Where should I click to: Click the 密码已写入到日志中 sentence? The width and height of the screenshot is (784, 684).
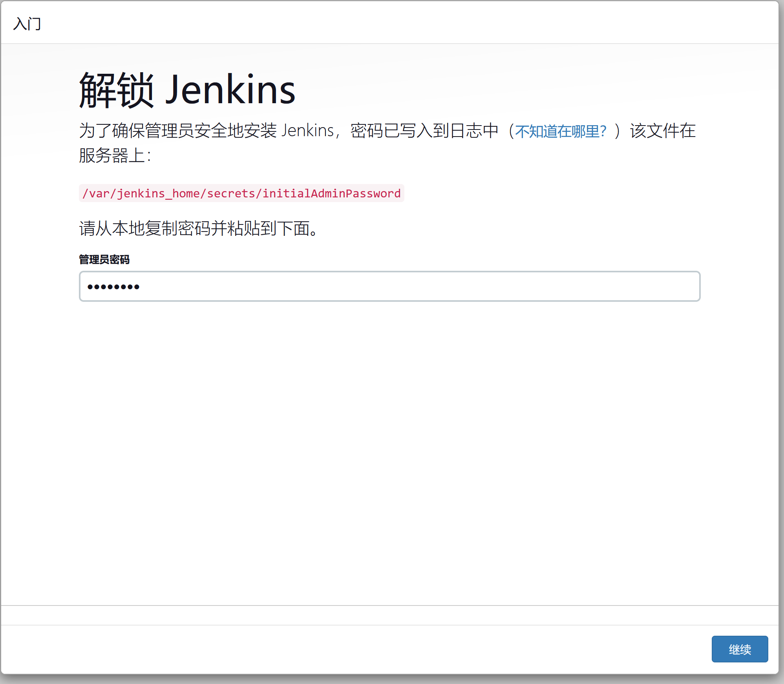424,131
